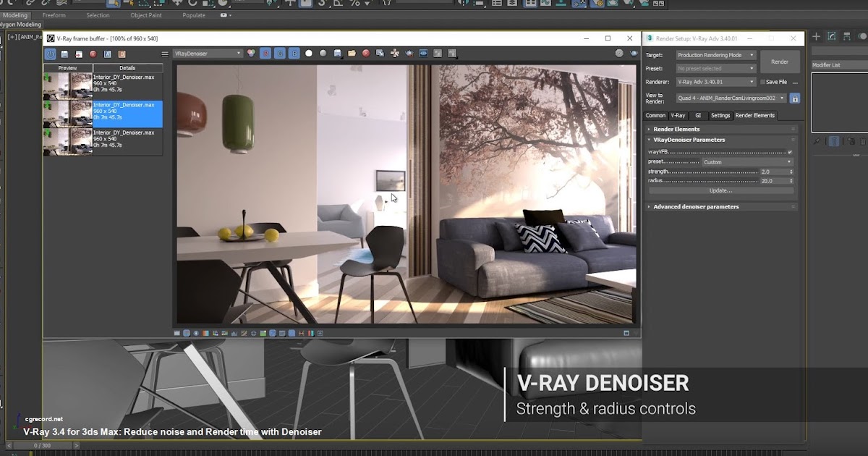Set history image as A for comparison
This screenshot has width=868, height=456.
click(107, 54)
